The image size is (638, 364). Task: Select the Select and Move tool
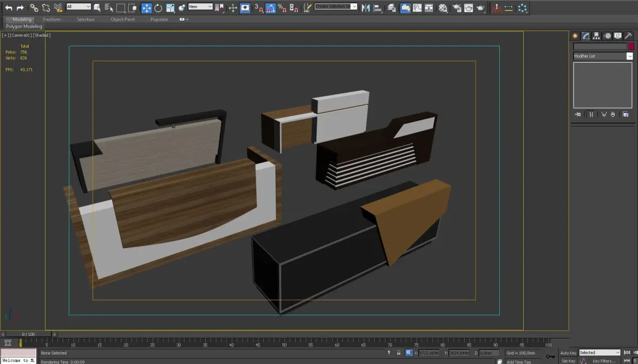[x=146, y=8]
